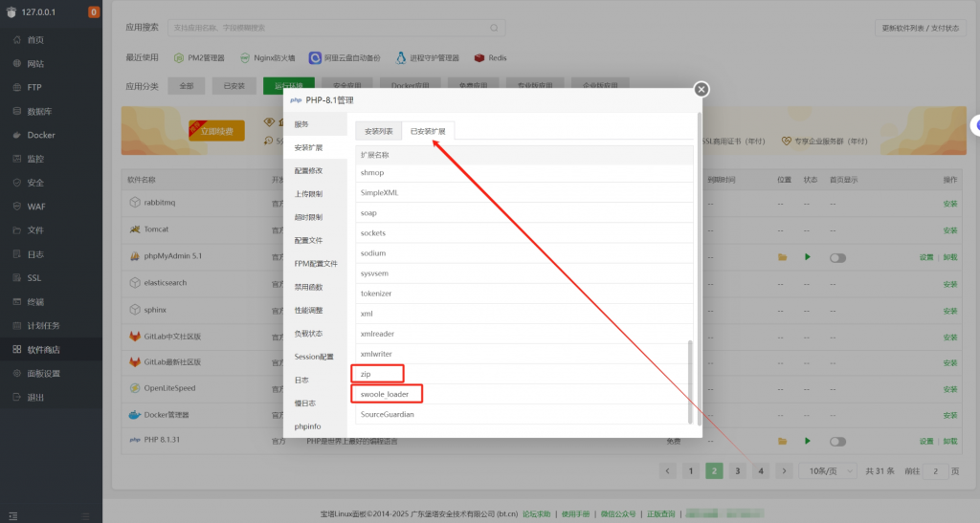Viewport: 980px width, 523px height.
Task: Click the SourceGuardian extension row
Action: coord(523,414)
